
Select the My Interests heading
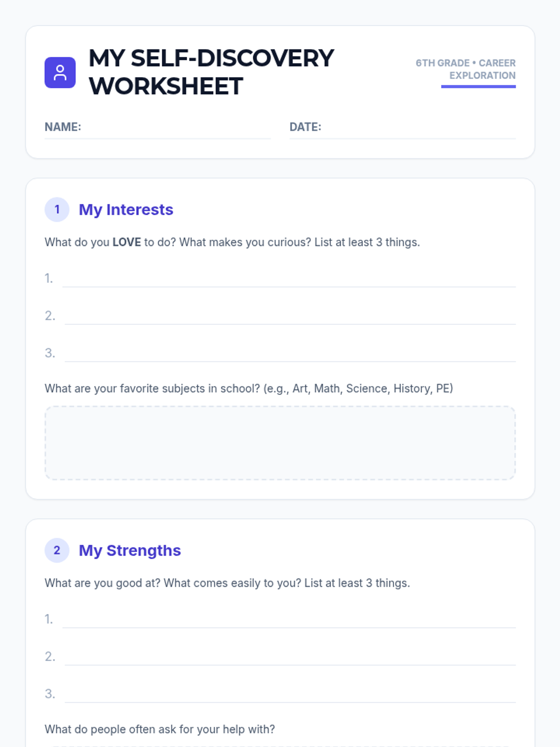click(x=126, y=210)
